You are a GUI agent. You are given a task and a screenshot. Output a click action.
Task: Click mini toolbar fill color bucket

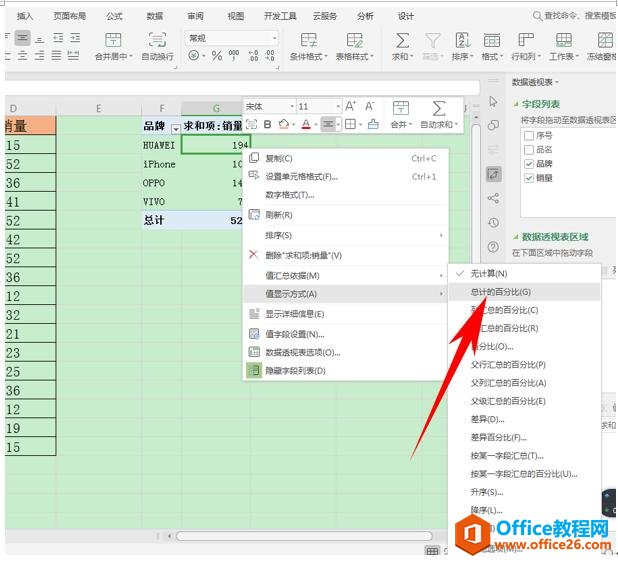(284, 125)
